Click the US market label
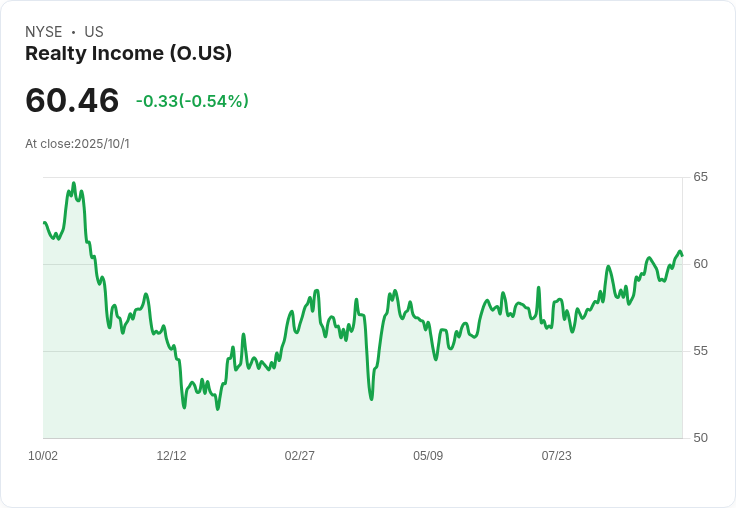 pyautogui.click(x=94, y=32)
